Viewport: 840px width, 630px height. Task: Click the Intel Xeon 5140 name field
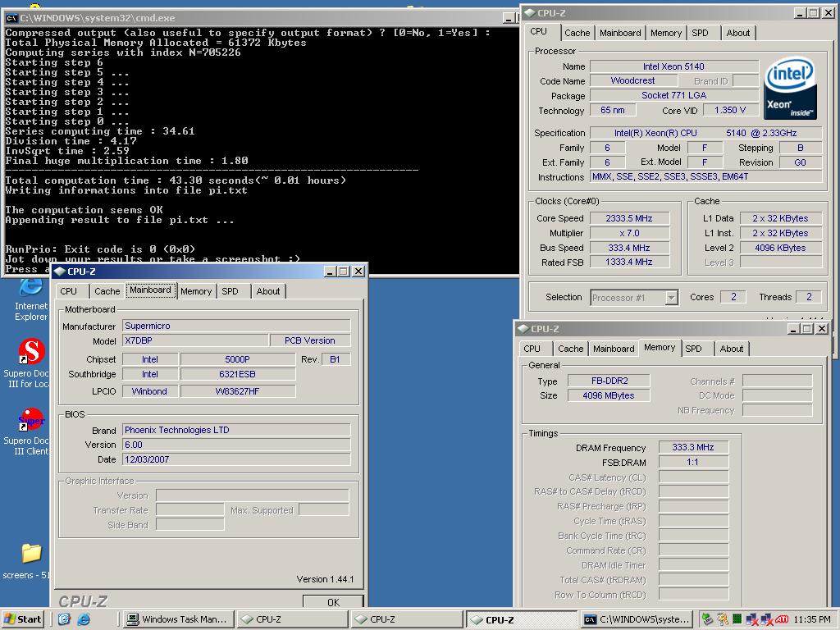click(674, 66)
